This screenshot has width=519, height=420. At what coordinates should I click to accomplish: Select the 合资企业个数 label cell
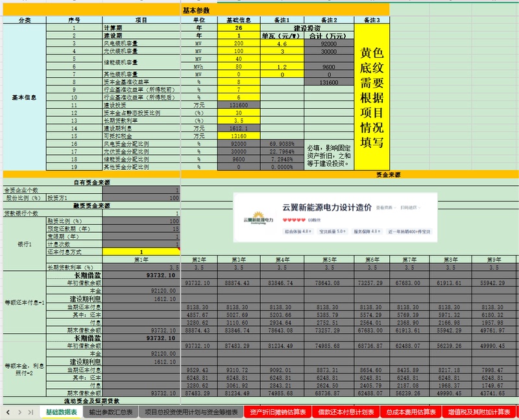[x=53, y=190]
